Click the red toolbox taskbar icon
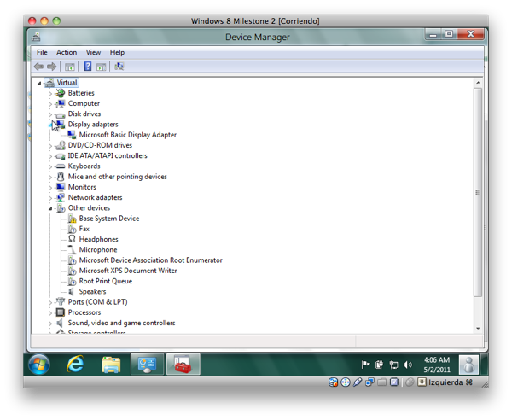512x420 pixels. click(183, 365)
